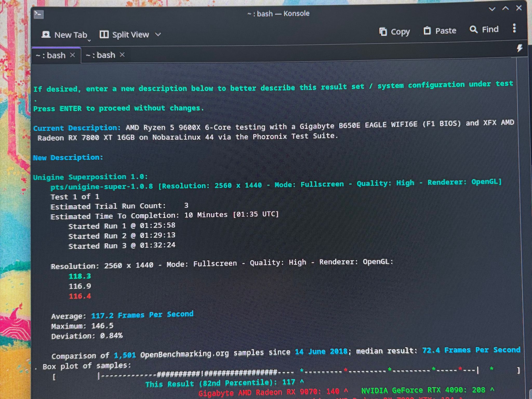Close the second bash tab

click(x=122, y=55)
